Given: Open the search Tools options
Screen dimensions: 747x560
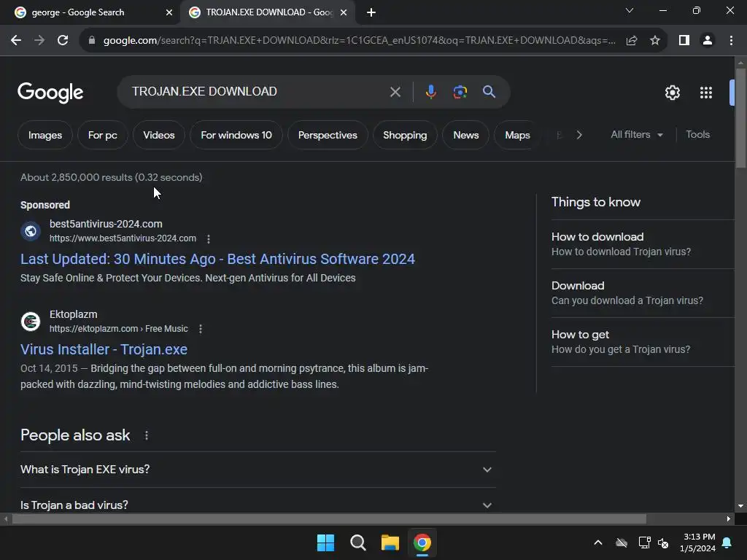Looking at the screenshot, I should [697, 135].
